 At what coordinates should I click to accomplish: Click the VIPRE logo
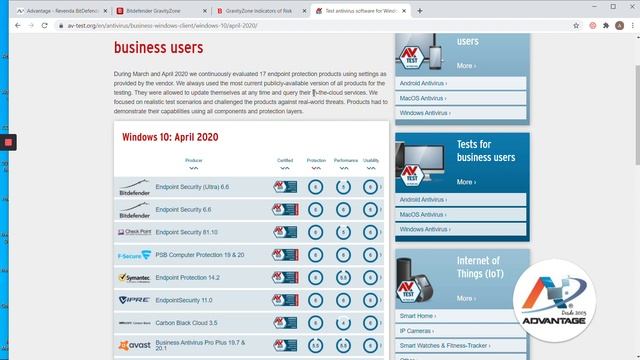134,300
